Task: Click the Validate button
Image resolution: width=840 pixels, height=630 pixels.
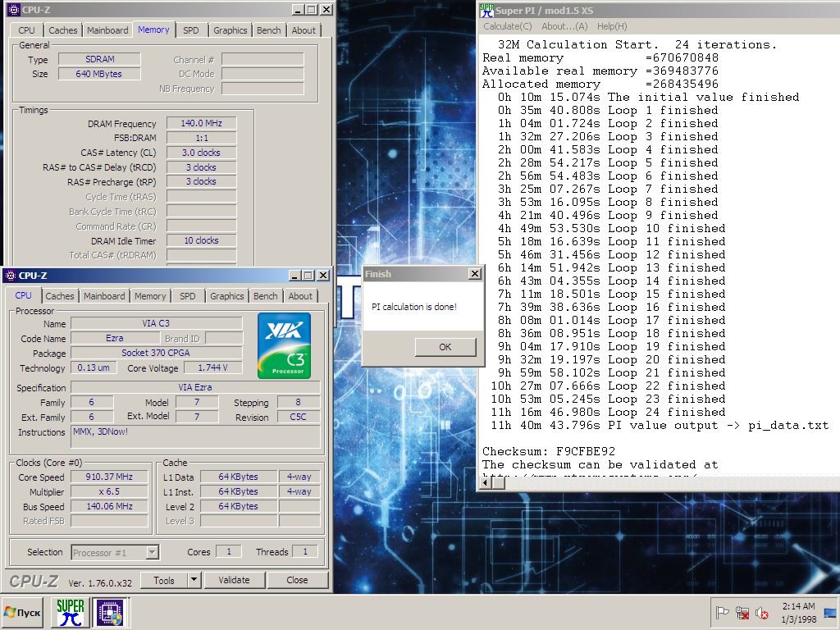Action: (x=234, y=580)
